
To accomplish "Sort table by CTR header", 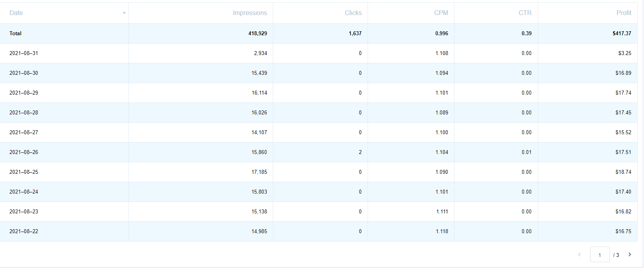I will 525,13.
